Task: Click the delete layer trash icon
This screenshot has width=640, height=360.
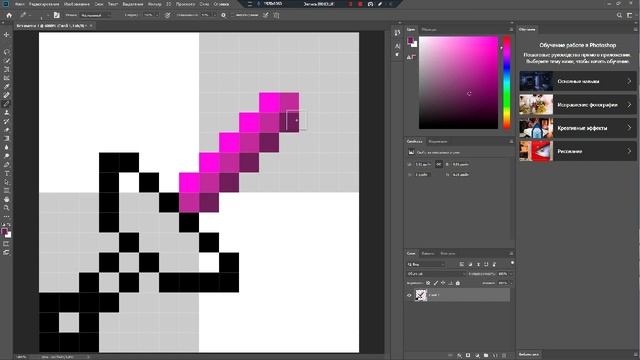Action: [x=504, y=356]
